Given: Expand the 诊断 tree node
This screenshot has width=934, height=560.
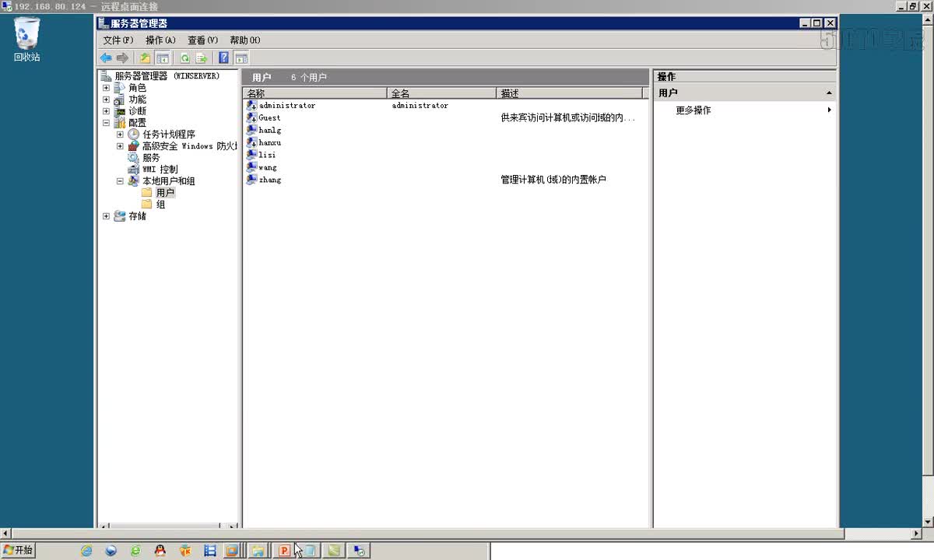Looking at the screenshot, I should tap(106, 111).
